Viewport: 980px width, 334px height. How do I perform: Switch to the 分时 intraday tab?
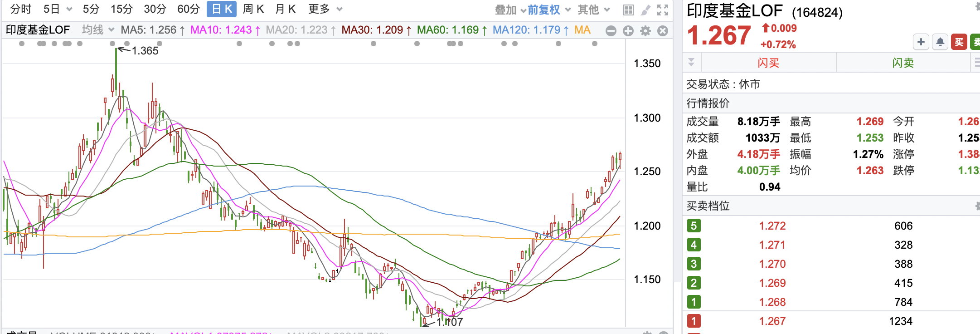[x=21, y=9]
